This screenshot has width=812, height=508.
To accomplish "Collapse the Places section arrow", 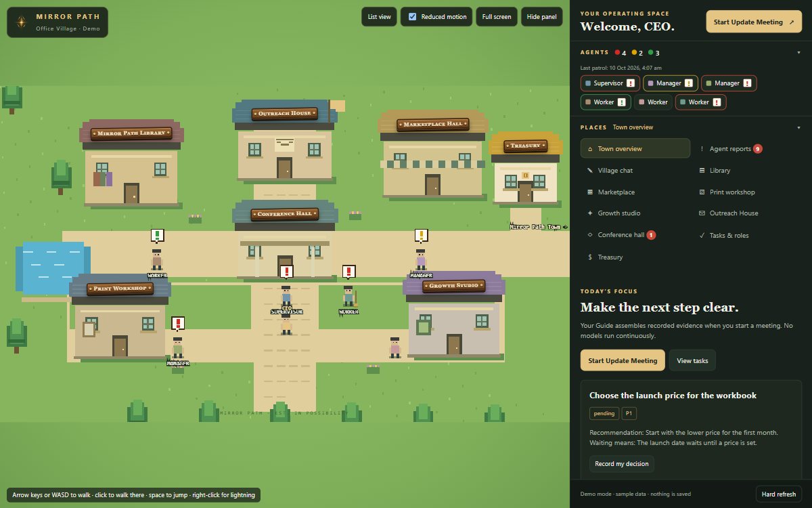I will (798, 127).
